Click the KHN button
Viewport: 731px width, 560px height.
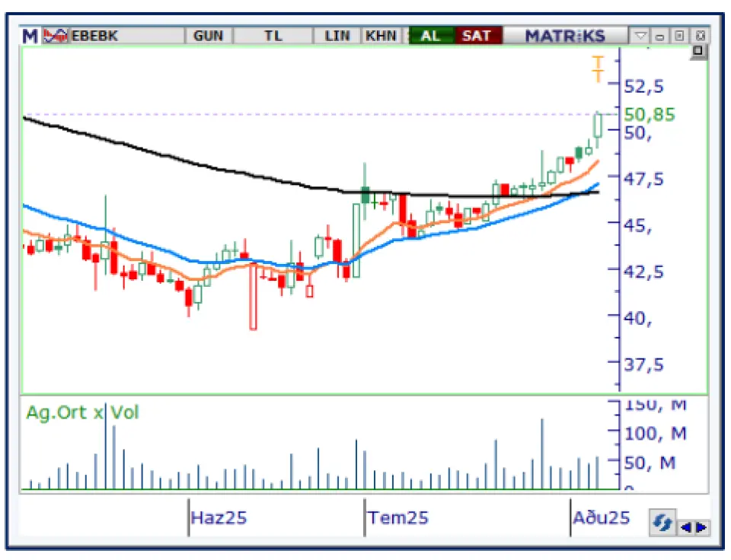pos(381,36)
